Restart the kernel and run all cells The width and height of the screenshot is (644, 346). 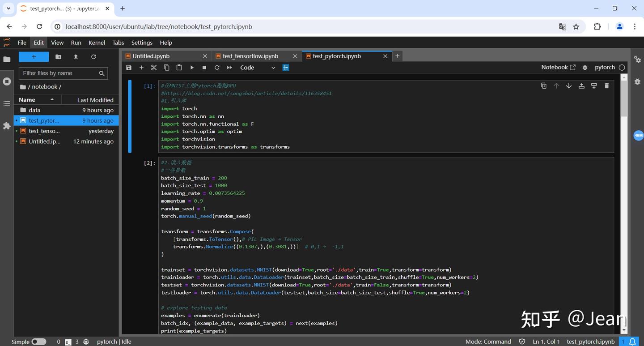point(229,68)
